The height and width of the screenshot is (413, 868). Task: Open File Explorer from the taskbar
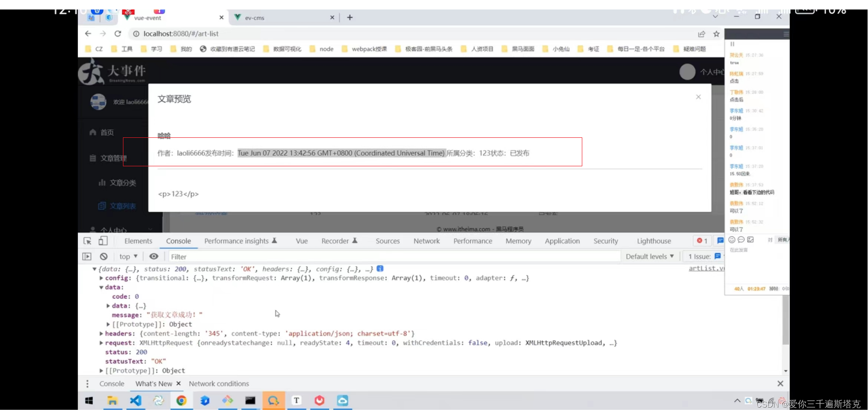[x=112, y=401]
